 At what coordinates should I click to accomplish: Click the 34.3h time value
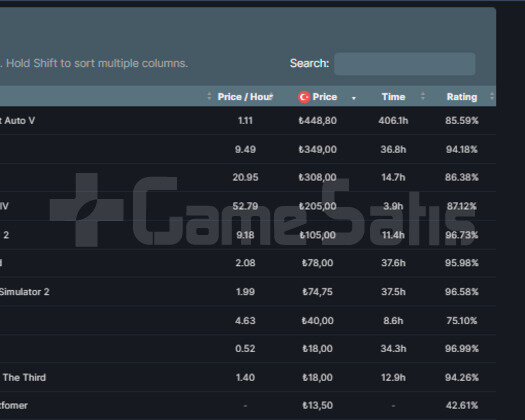coord(393,349)
